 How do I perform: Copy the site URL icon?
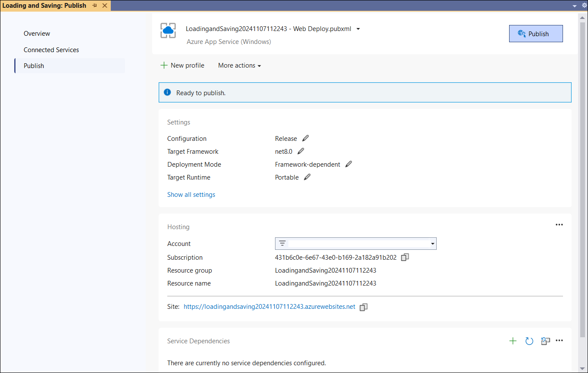point(363,307)
